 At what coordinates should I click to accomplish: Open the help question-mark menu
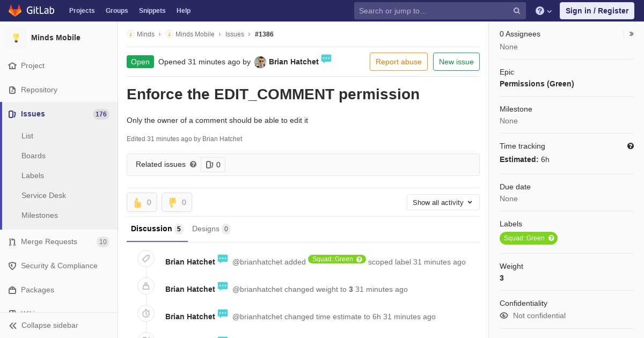coord(544,11)
